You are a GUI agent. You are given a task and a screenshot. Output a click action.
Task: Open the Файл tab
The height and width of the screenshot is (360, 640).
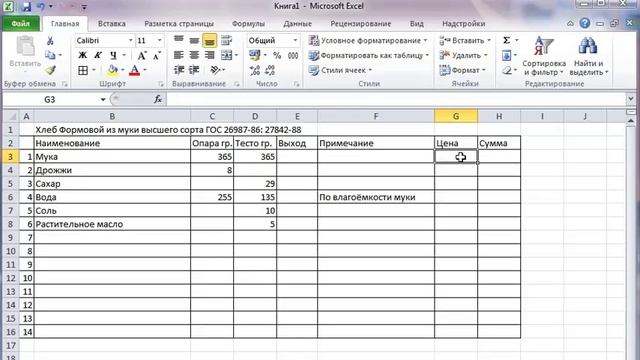20,24
